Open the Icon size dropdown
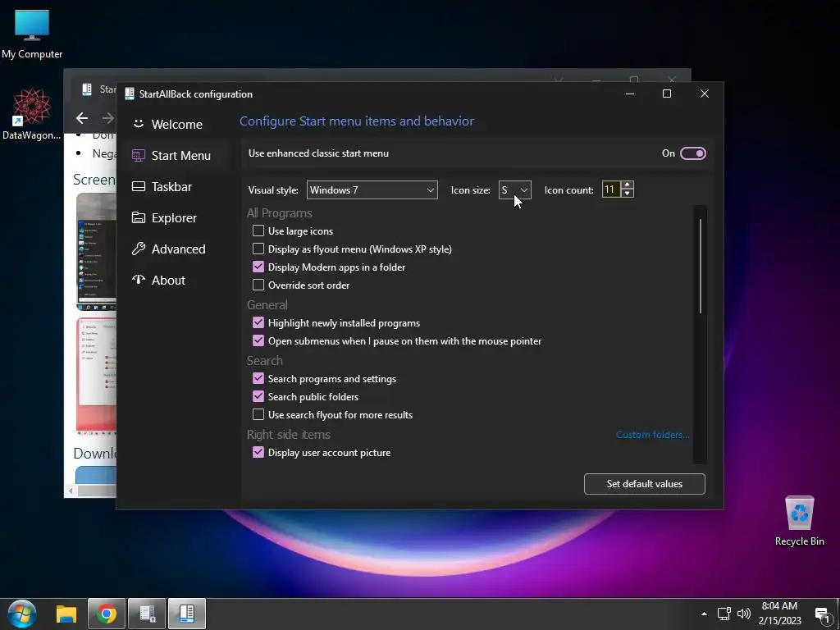 (x=515, y=190)
